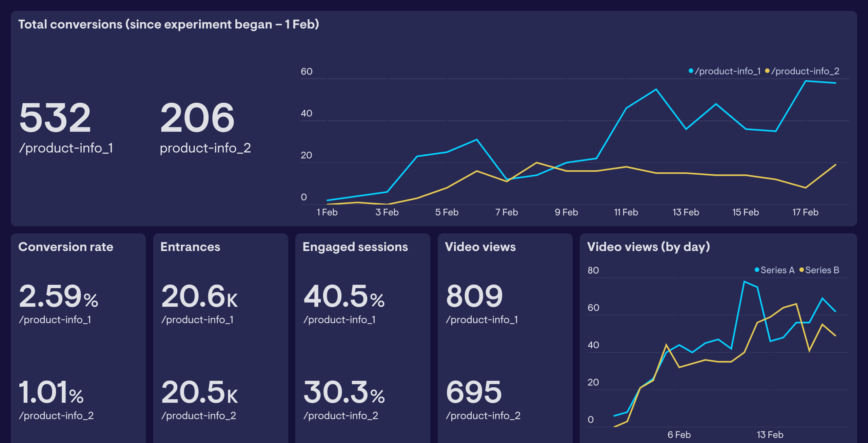Click the 20.6K entrances value
This screenshot has width=868, height=443.
pyautogui.click(x=200, y=296)
